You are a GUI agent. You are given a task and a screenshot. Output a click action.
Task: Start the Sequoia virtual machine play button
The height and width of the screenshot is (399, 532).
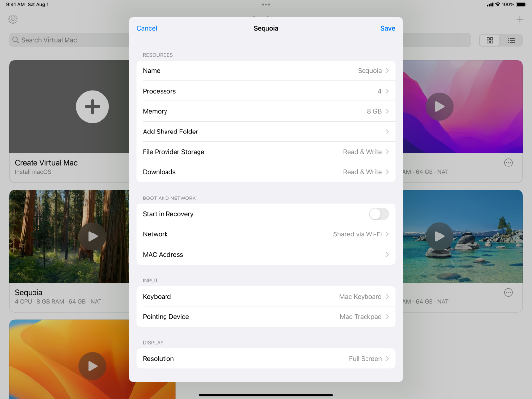(x=92, y=236)
